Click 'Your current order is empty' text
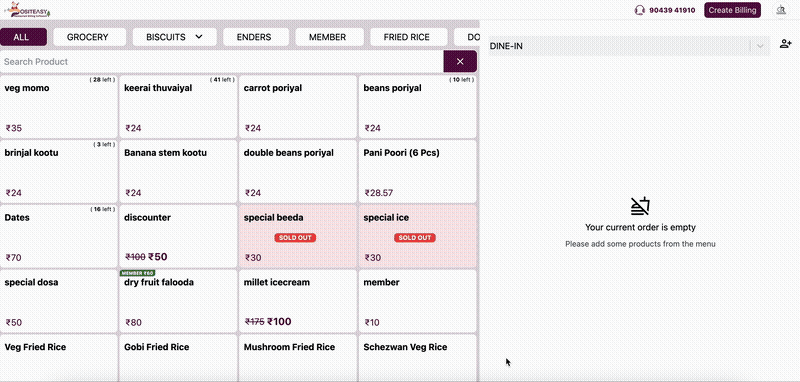This screenshot has height=382, width=800. coord(640,227)
